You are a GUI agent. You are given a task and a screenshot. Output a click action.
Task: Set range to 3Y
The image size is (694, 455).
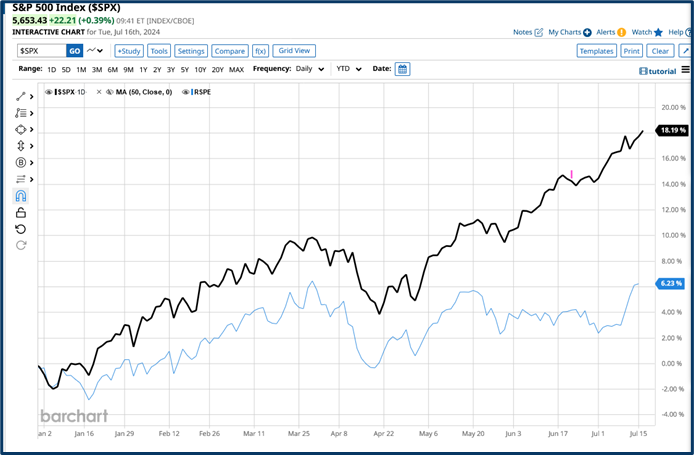pyautogui.click(x=171, y=69)
